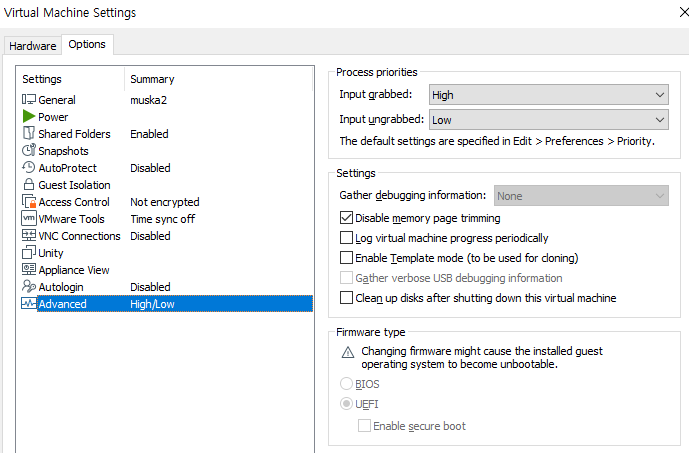Click the VMware Tools vm icon
689x453 pixels.
(29, 218)
